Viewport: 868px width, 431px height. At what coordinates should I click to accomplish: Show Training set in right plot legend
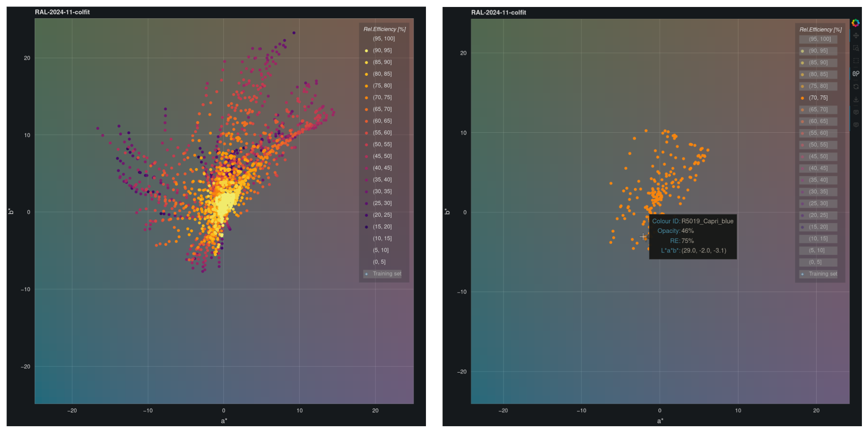[818, 274]
